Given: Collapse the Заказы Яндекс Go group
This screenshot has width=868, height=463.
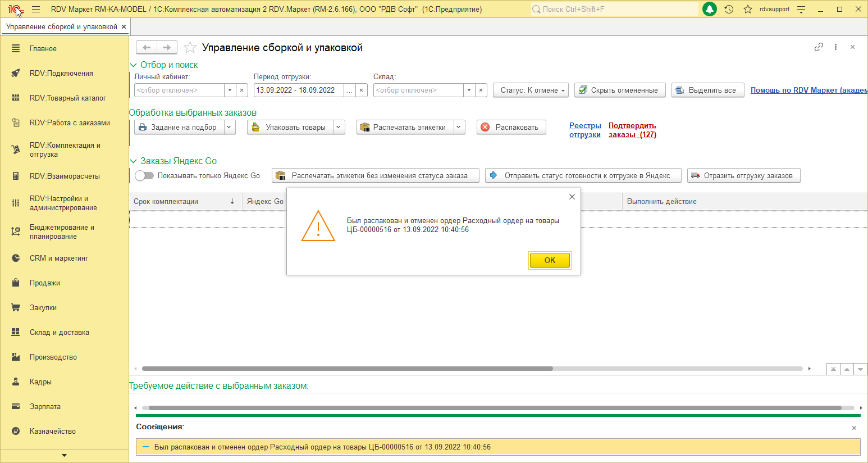Looking at the screenshot, I should (134, 161).
